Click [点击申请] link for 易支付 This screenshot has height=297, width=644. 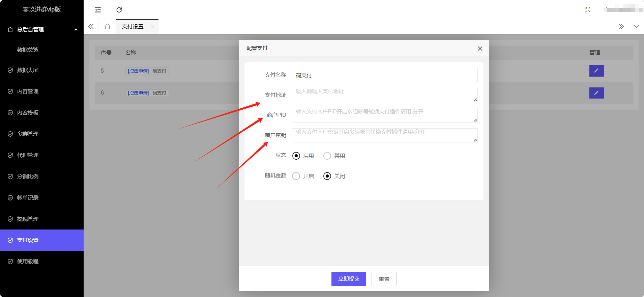138,71
